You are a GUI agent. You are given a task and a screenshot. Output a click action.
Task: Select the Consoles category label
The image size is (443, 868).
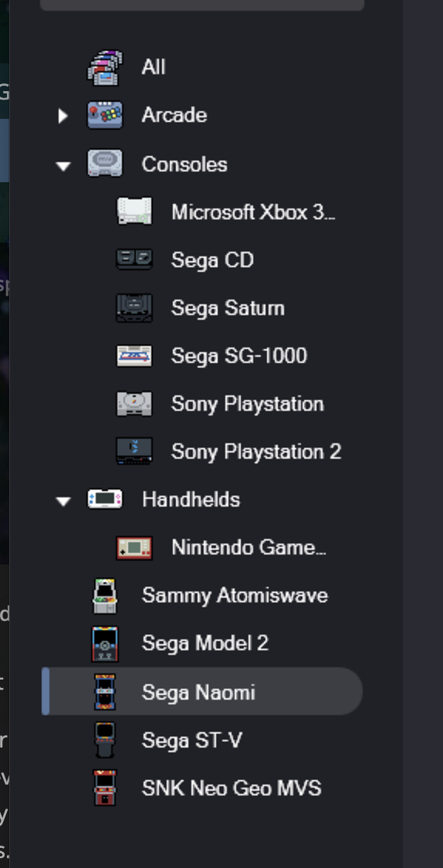coord(184,164)
